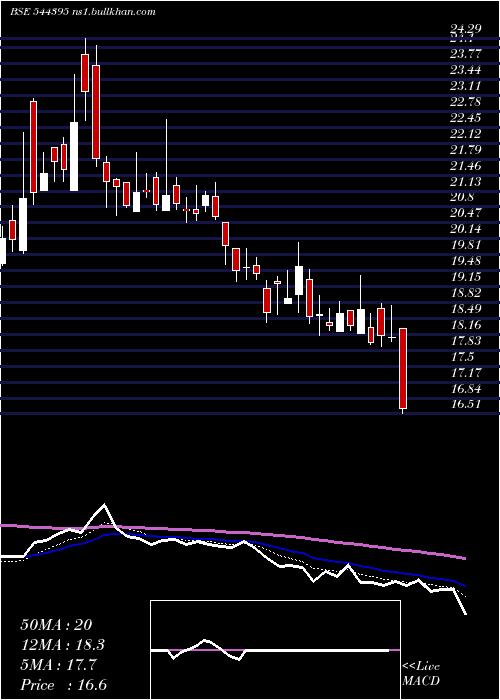This screenshot has height=700, width=500.
Task: Select the 22.45 price axis label
Action: 466,118
